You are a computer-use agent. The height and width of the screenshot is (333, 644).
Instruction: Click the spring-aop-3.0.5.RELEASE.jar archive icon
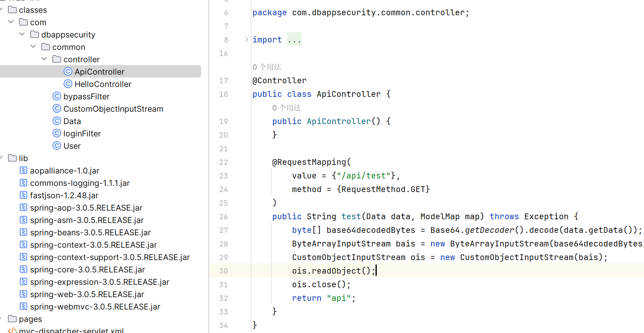[23, 208]
